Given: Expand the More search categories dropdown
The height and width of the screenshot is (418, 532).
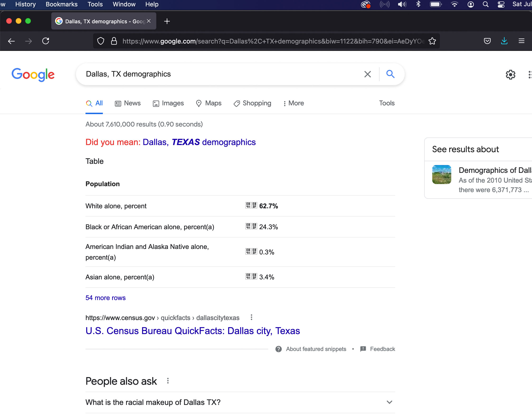Looking at the screenshot, I should coord(293,103).
